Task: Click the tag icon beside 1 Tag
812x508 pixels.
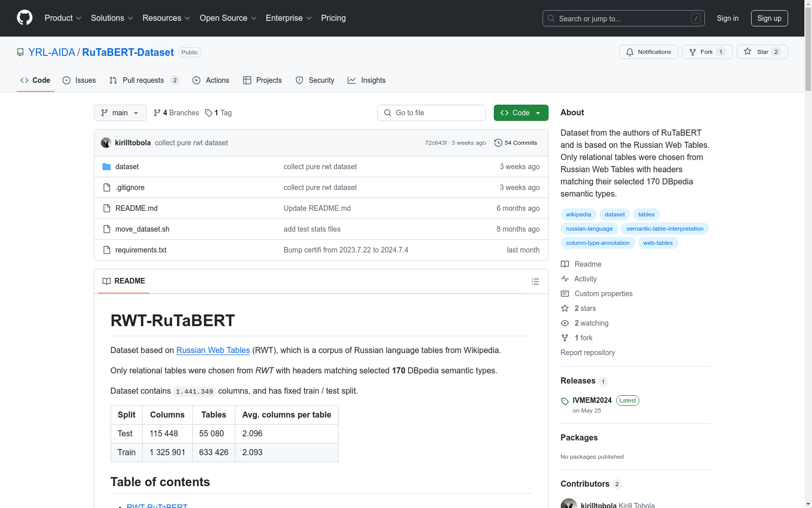Action: pos(209,113)
